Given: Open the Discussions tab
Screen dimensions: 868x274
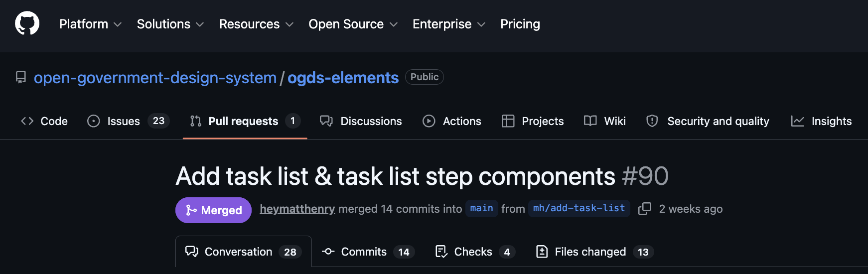Looking at the screenshot, I should [361, 121].
